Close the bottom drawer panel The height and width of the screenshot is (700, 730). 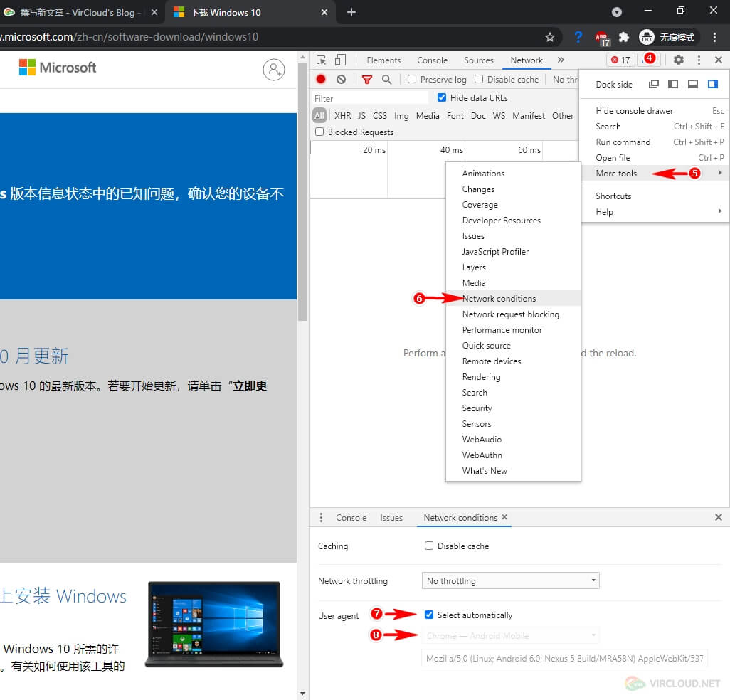point(719,517)
